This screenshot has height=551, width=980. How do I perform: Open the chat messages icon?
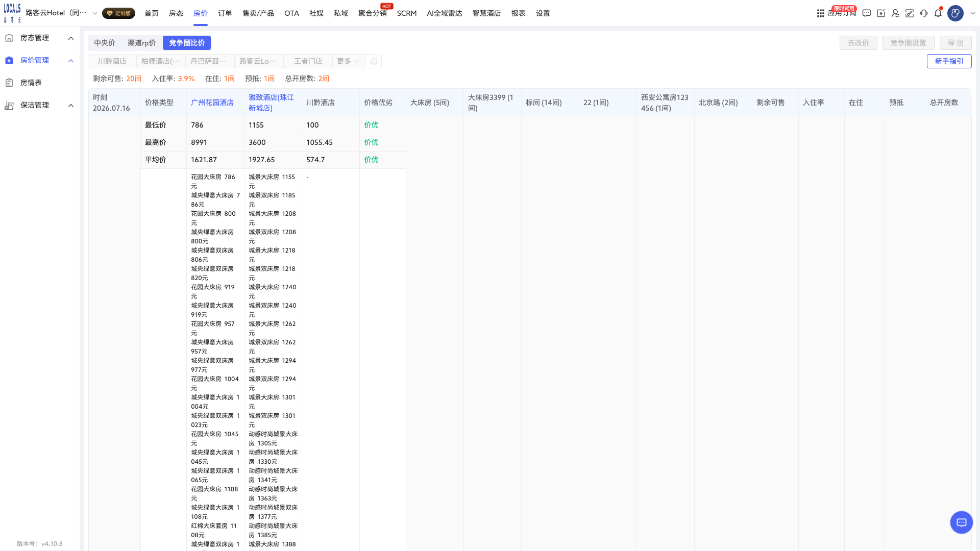click(x=867, y=13)
